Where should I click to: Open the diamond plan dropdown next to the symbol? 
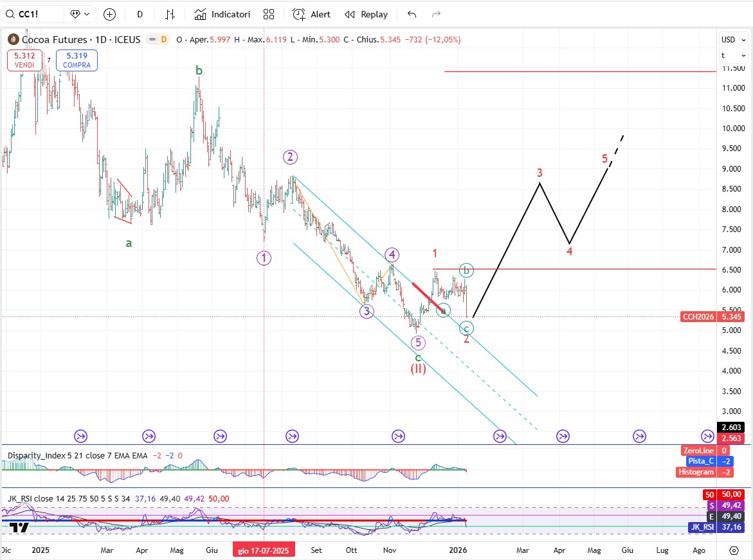[x=82, y=14]
